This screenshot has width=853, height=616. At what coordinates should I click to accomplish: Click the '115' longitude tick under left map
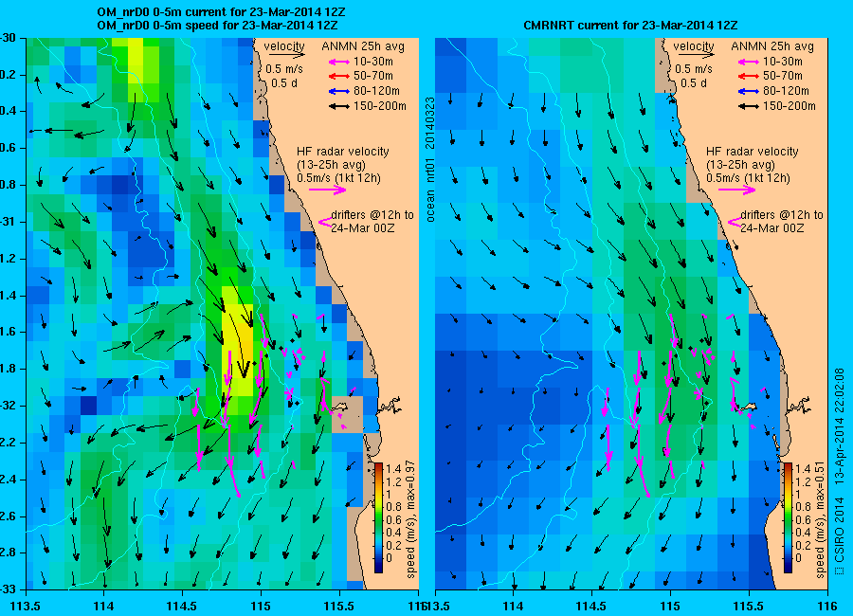(x=261, y=606)
